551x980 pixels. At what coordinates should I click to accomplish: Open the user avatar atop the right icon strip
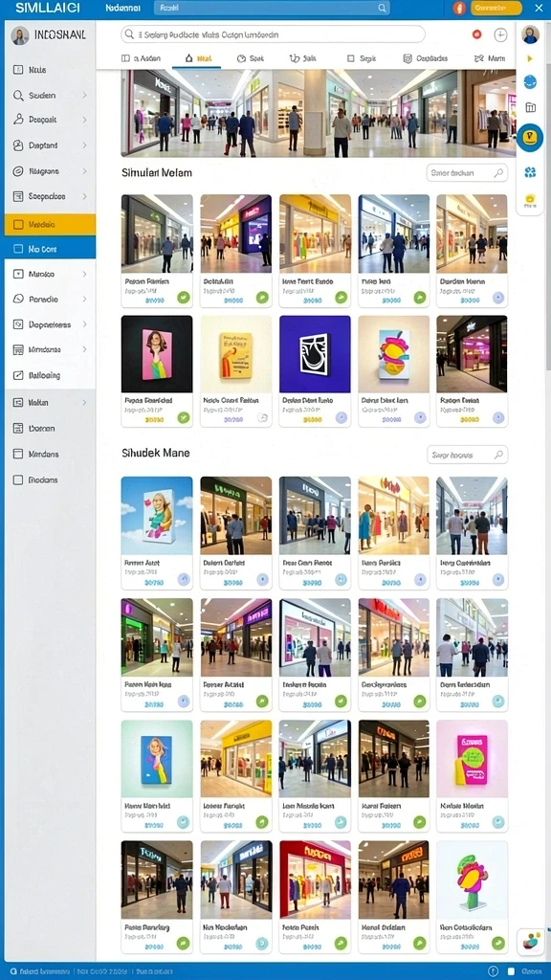[x=530, y=34]
